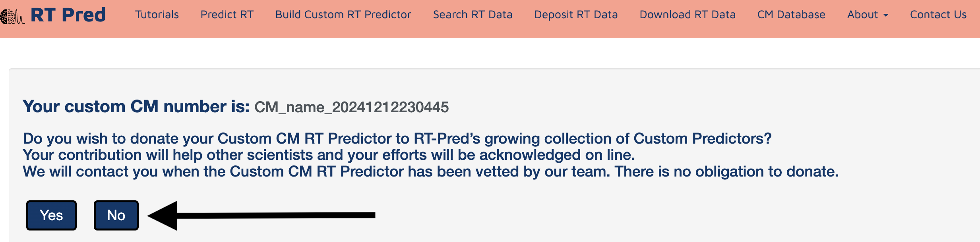The width and height of the screenshot is (980, 242).
Task: Click the "Your custom CM number is:" heading
Action: (x=136, y=107)
